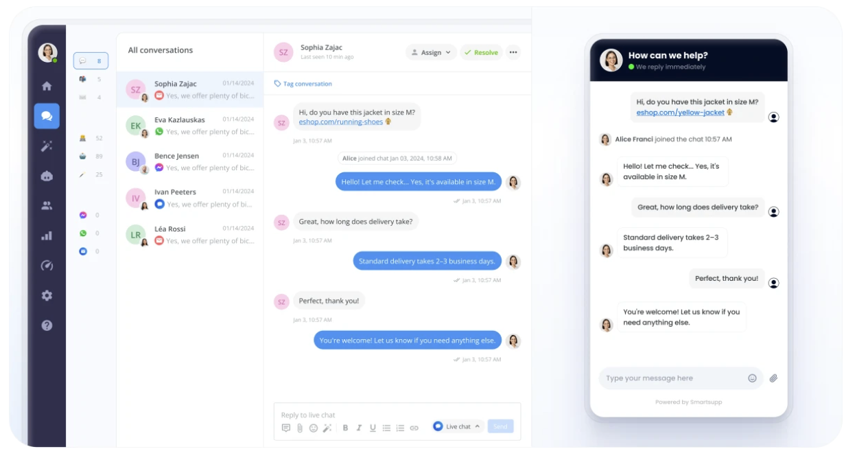Screen dimensions: 868x471
Task: Open the speedometer gauge icon in sidebar
Action: pos(47,266)
